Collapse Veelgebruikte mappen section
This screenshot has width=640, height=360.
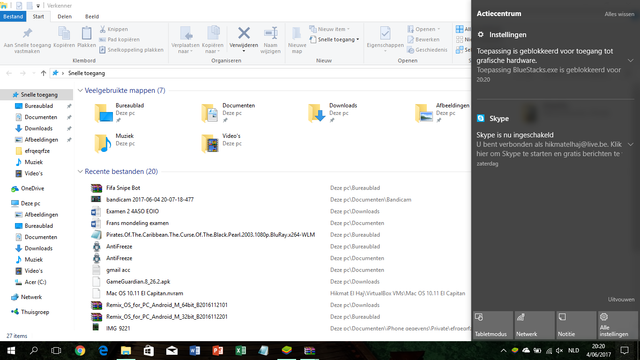pyautogui.click(x=80, y=90)
